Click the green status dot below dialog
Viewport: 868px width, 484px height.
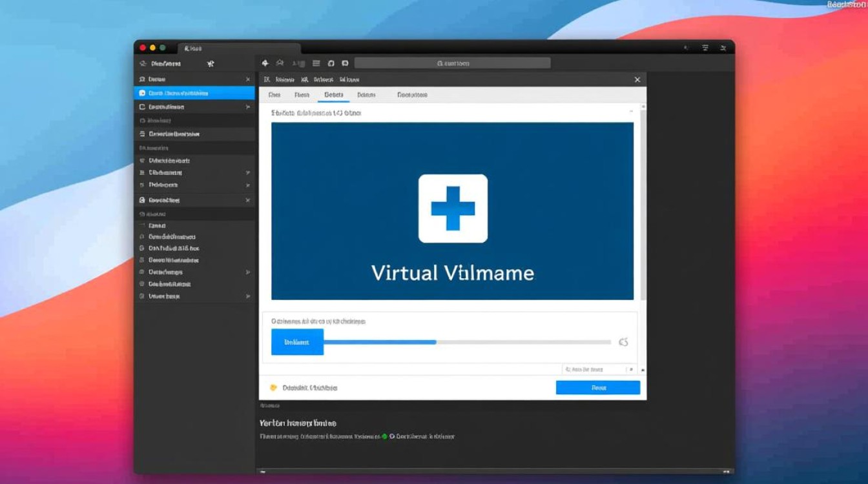pyautogui.click(x=384, y=436)
